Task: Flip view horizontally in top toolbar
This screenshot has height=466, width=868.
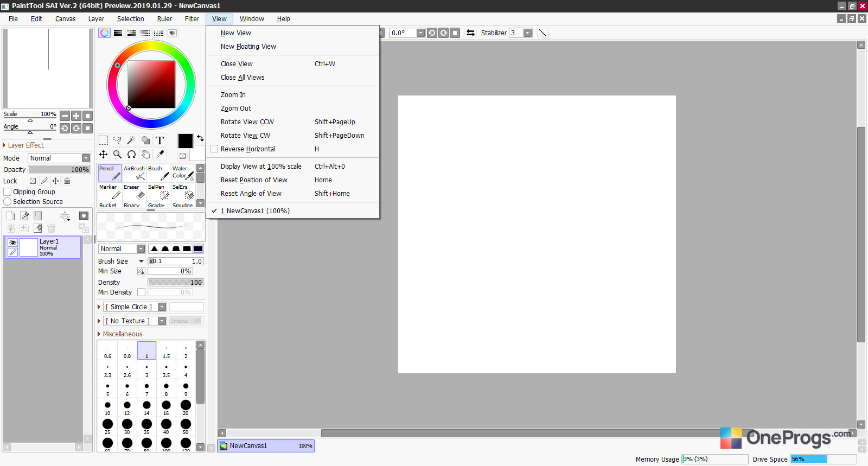Action: tap(470, 33)
